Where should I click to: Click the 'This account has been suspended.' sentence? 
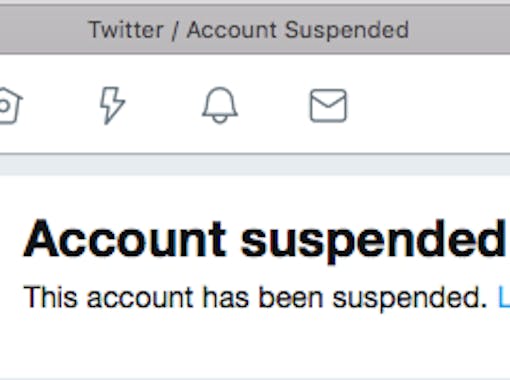256,297
